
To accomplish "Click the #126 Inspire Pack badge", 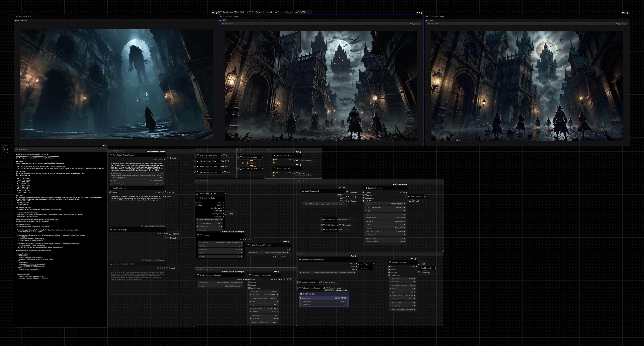I will [x=400, y=185].
